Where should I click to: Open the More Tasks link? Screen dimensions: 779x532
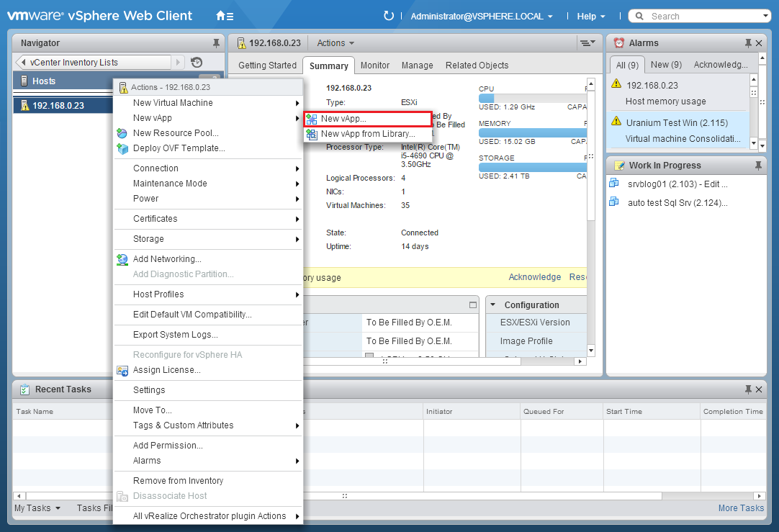point(741,508)
